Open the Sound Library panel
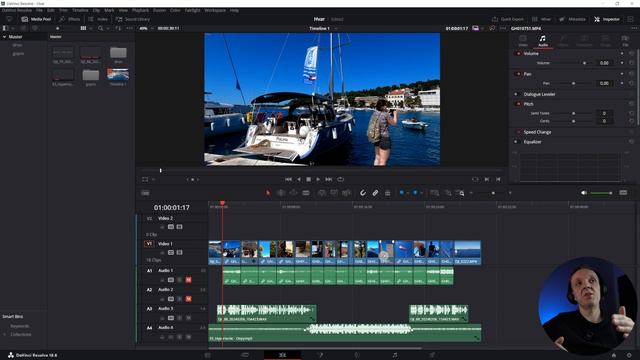 (x=133, y=19)
